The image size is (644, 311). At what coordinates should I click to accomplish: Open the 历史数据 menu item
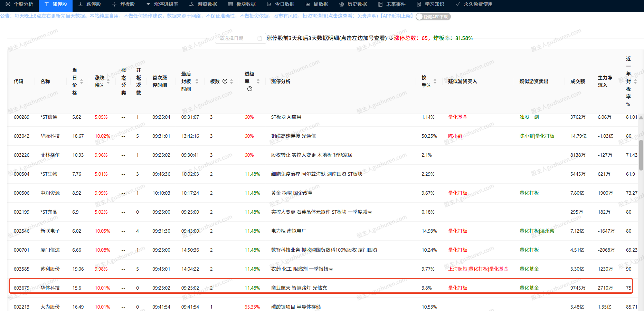pyautogui.click(x=353, y=4)
